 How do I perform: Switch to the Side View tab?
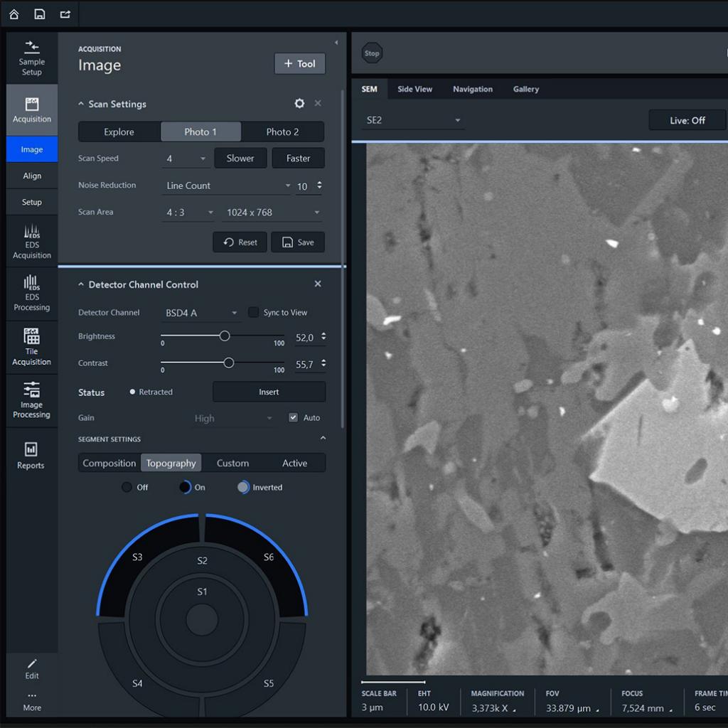(x=414, y=90)
